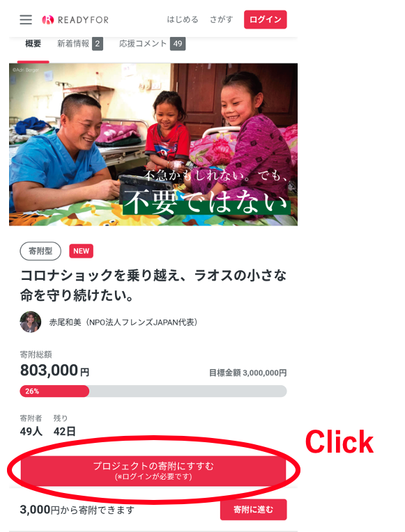Screen dimensions: 405x532
Task: Click the READYFOR wordmark text
Action: (83, 20)
